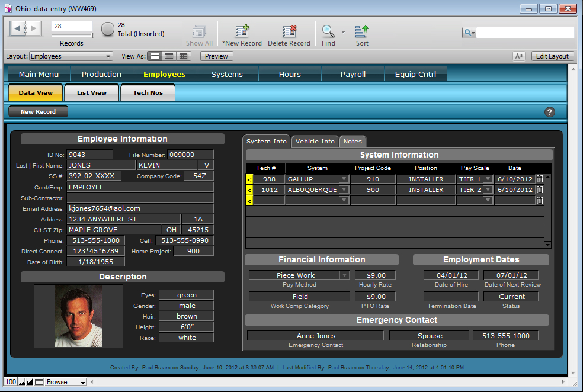Open the Layout Employees dropdown

[x=71, y=56]
